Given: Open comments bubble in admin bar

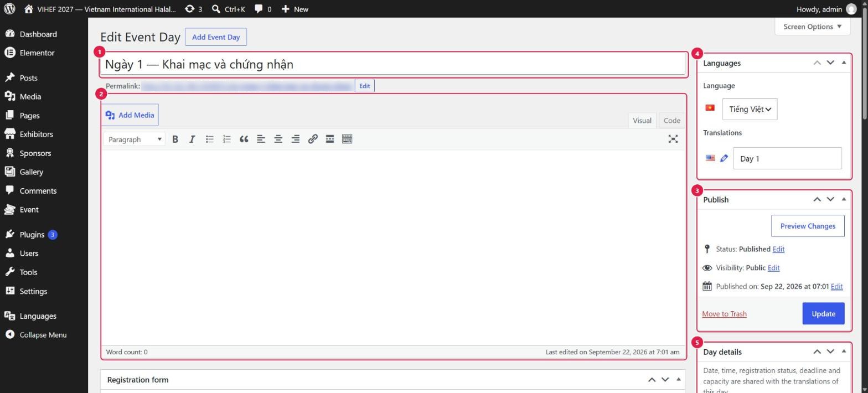Looking at the screenshot, I should coord(263,9).
